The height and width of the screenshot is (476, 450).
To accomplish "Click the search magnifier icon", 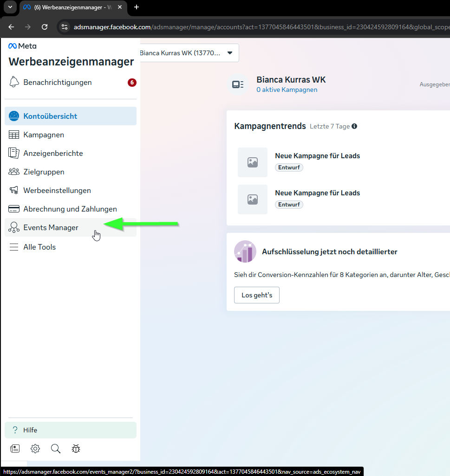I will pos(56,449).
